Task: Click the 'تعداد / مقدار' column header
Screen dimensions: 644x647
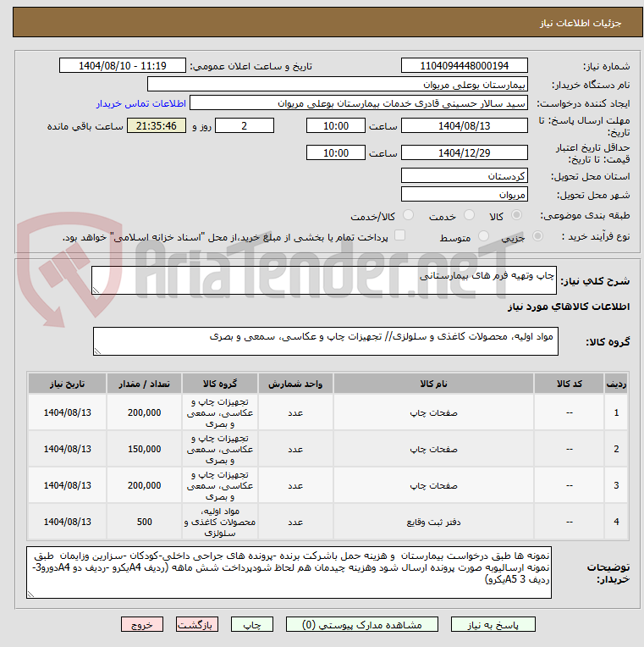Action: 145,384
